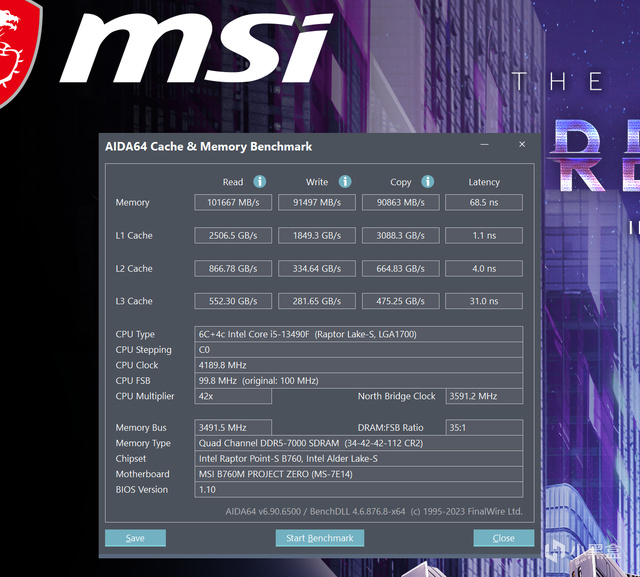Click North Bridge Clock value 3591.2 MHz
Screen dimensions: 640x577
pyautogui.click(x=484, y=396)
